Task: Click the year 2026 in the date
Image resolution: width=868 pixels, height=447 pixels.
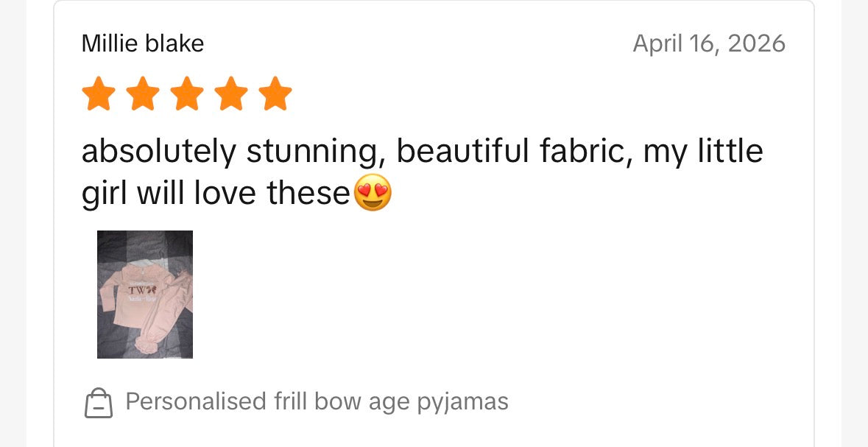Action: (x=756, y=43)
